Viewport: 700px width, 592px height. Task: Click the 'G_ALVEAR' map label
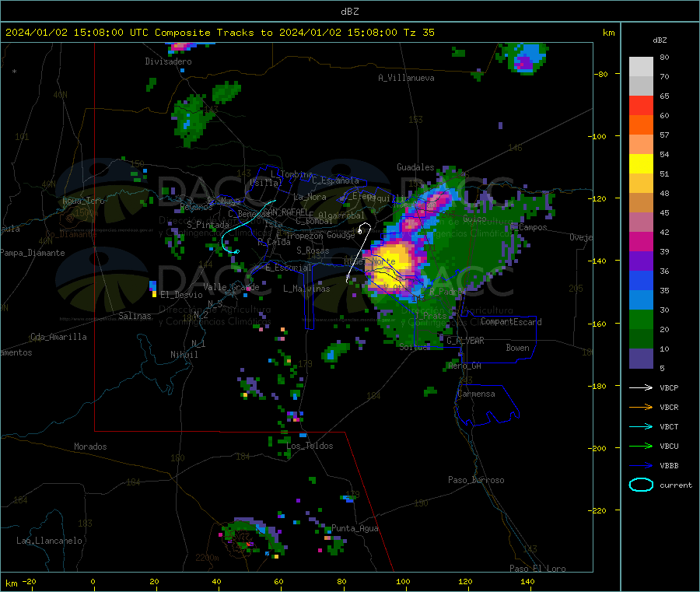tap(465, 341)
